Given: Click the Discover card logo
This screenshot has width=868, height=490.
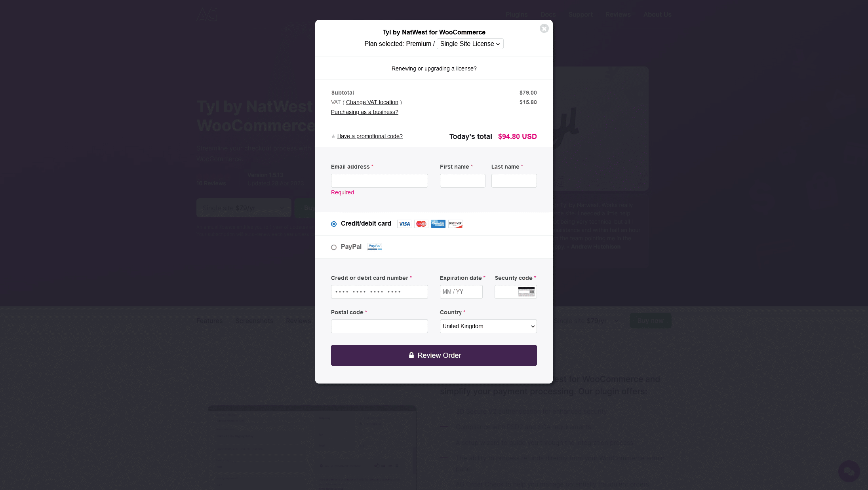Looking at the screenshot, I should coord(455,224).
